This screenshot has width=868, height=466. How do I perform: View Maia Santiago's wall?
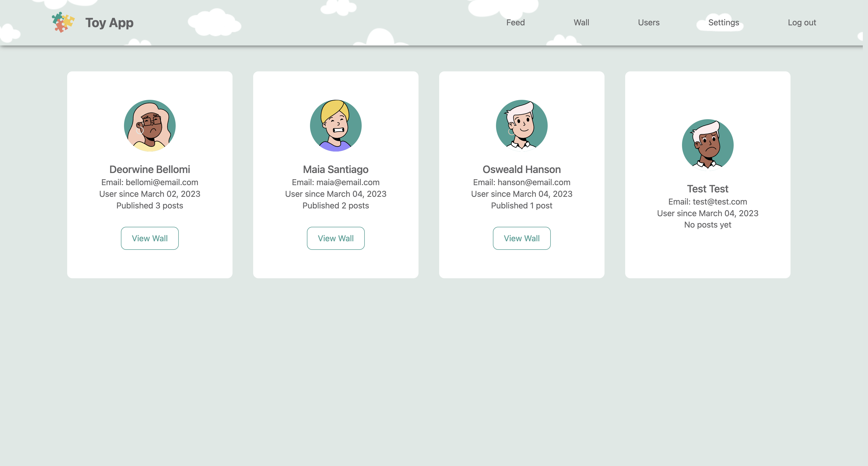click(x=335, y=238)
